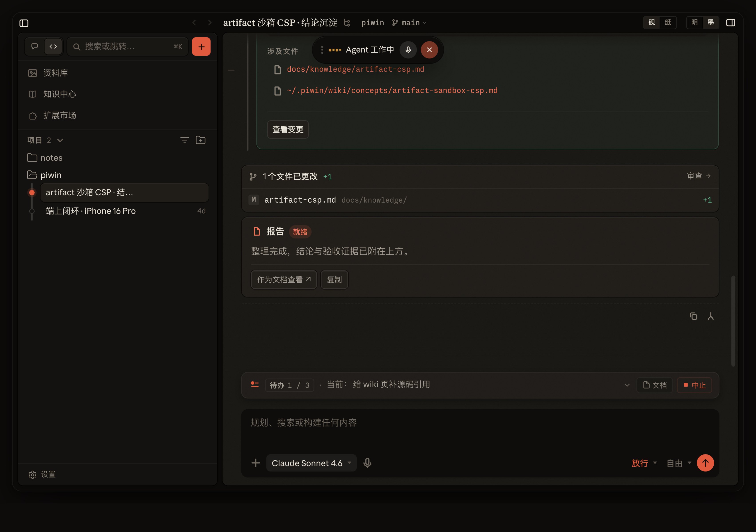
Task: Toggle the left sidebar panel icon
Action: (24, 23)
